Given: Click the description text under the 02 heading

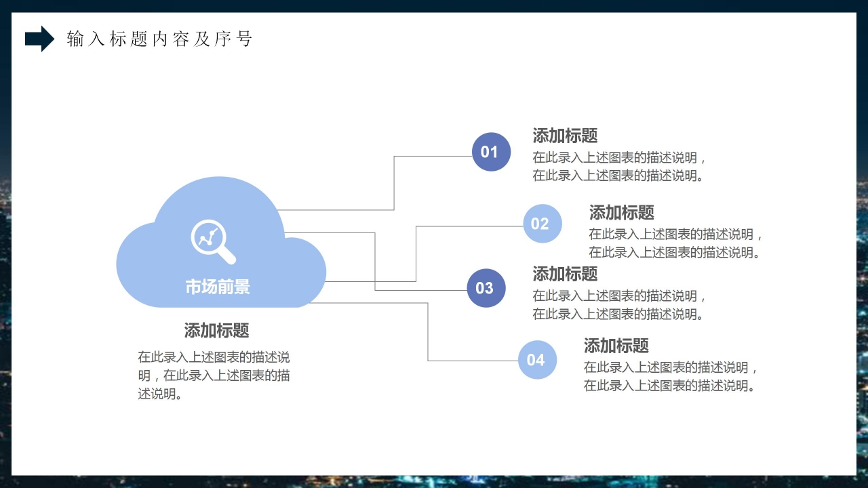Looking at the screenshot, I should coord(676,243).
